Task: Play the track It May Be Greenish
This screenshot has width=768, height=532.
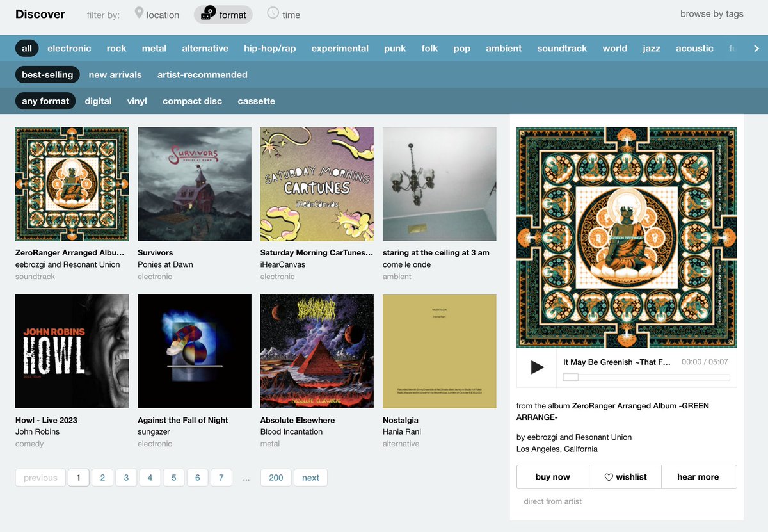Action: pos(537,367)
